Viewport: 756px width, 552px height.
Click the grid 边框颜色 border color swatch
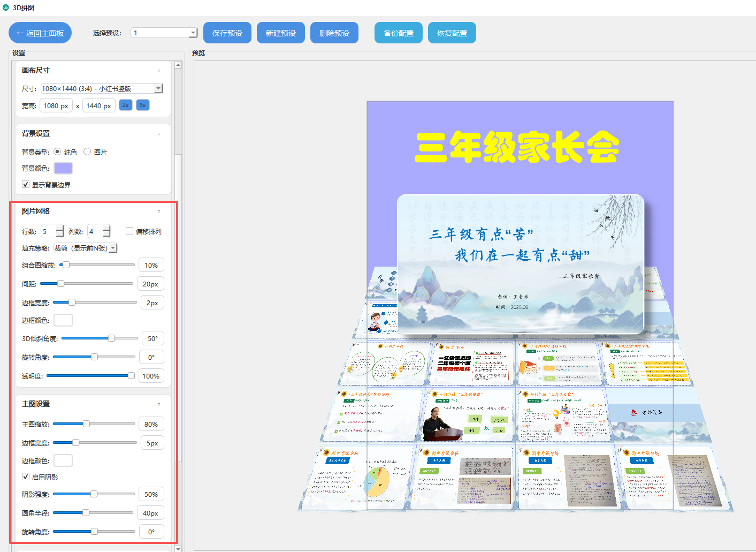[x=63, y=320]
